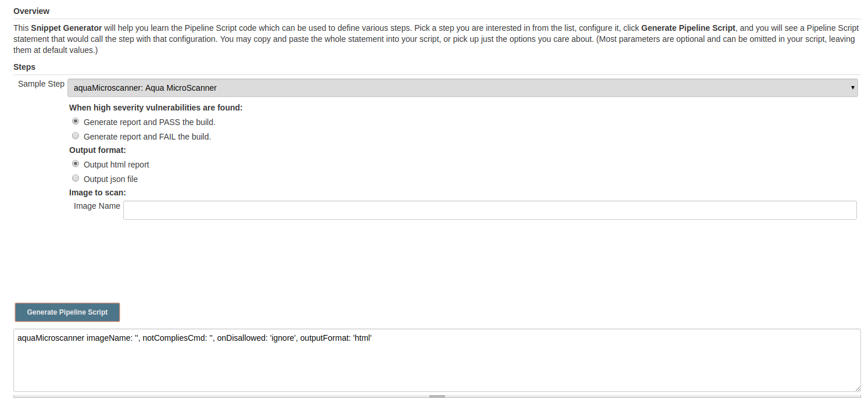Click the "Image Name" field label
Image resolution: width=868 pixels, height=403 pixels.
[97, 206]
